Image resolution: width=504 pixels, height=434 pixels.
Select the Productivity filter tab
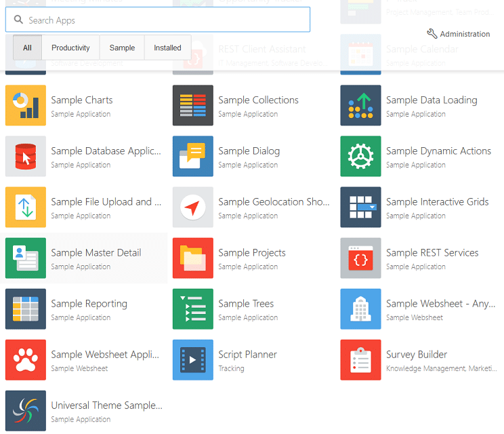tap(70, 47)
